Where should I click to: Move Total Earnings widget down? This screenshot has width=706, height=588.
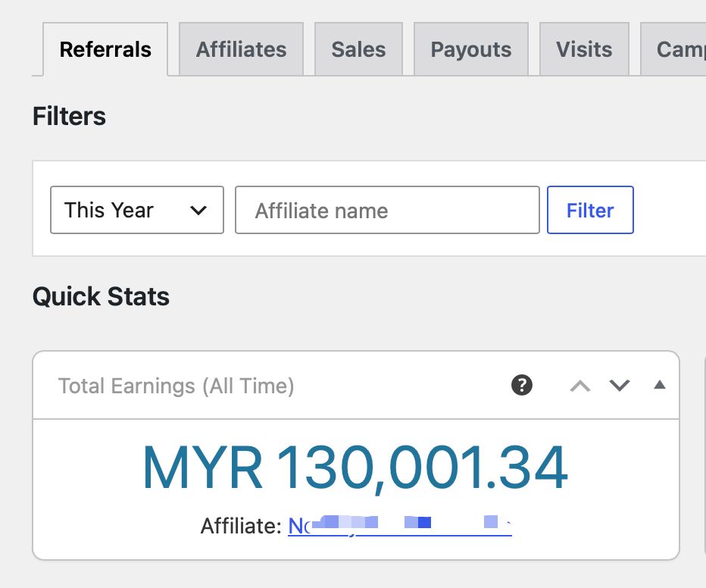[x=620, y=386]
